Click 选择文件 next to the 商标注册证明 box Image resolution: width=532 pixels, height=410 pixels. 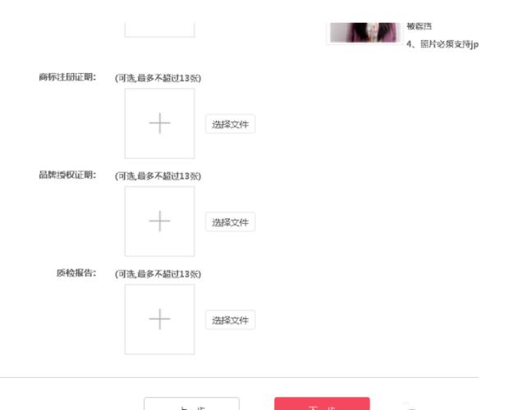click(x=230, y=124)
